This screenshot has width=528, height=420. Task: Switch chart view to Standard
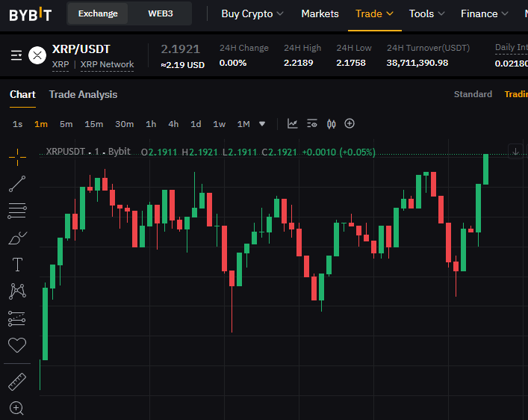(473, 94)
